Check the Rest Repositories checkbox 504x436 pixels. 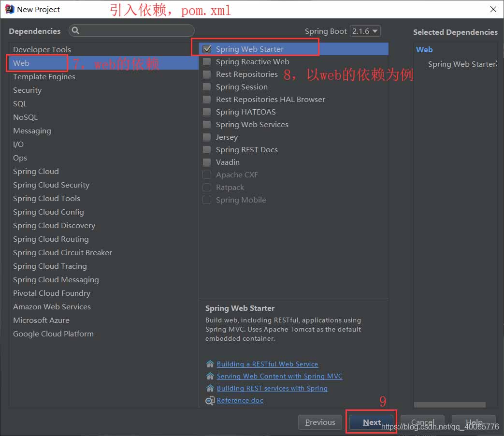207,74
